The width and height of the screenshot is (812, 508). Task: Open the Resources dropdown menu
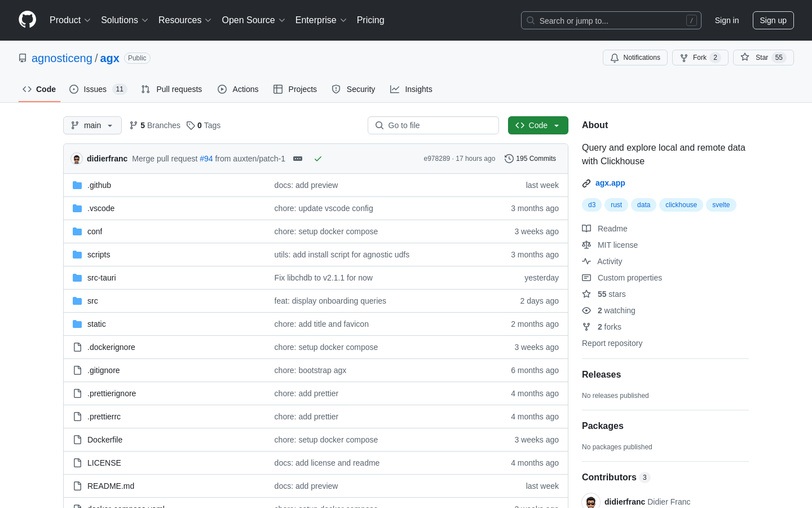[185, 20]
